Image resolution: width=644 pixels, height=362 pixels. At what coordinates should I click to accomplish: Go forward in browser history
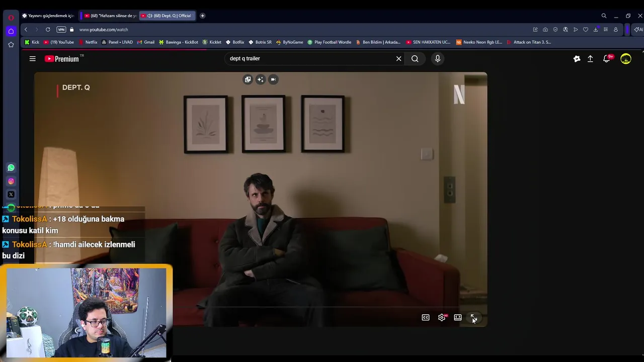[36, 30]
